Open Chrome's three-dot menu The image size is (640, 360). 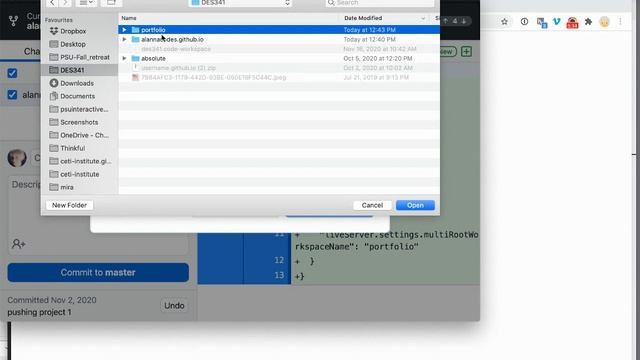point(620,22)
